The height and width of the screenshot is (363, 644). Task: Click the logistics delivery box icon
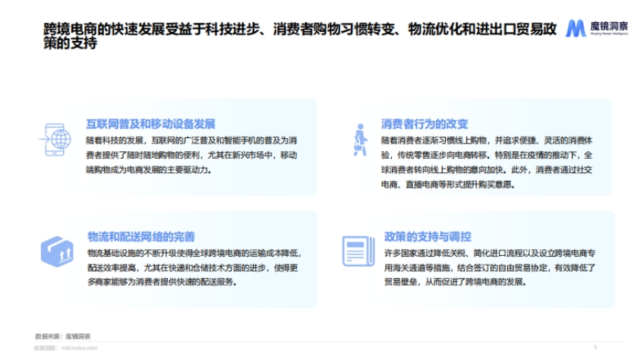pos(57,251)
